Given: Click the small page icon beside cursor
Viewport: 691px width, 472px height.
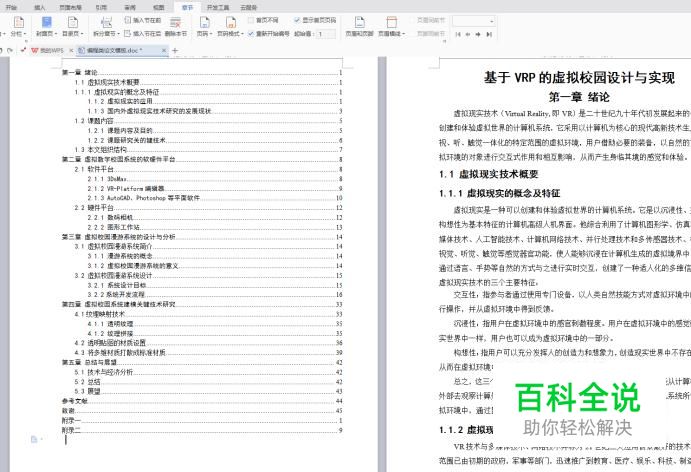Looking at the screenshot, I should pyautogui.click(x=34, y=439).
